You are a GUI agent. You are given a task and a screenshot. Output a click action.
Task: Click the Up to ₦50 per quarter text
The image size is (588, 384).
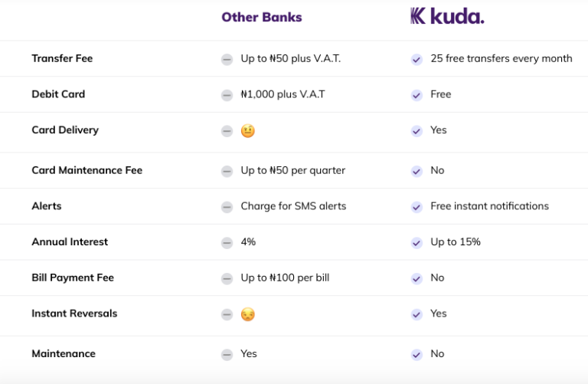click(x=293, y=170)
